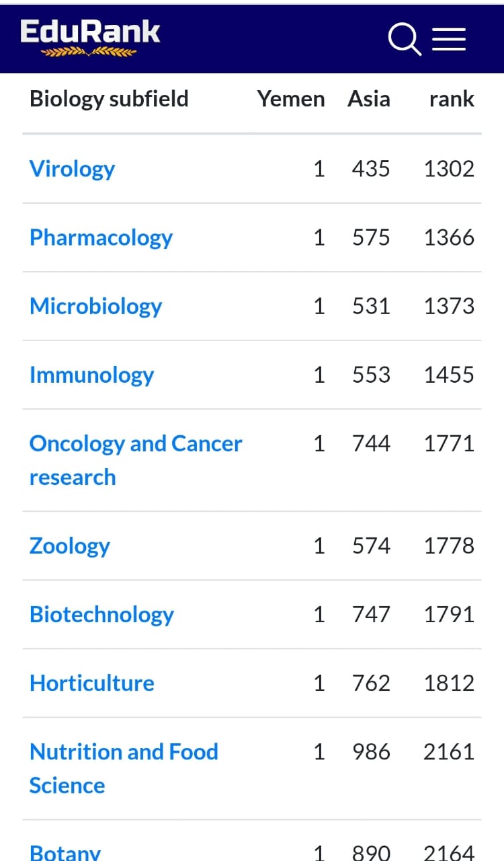Screen dimensions: 504x861
Task: Click the Asia column header
Action: (369, 99)
